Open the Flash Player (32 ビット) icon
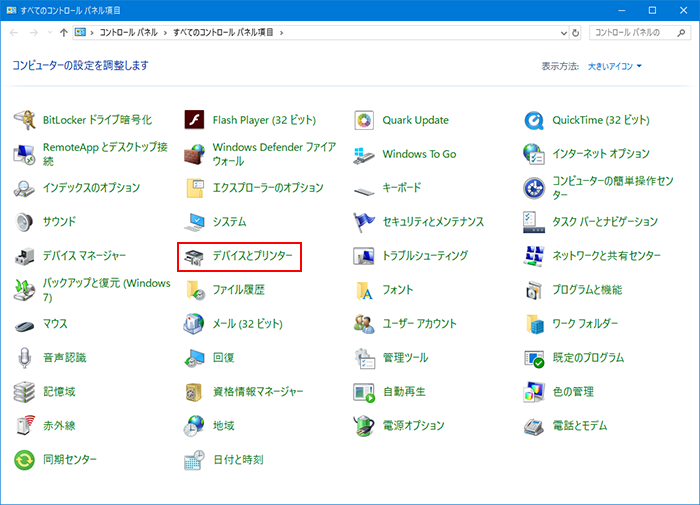This screenshot has width=700, height=505. 195,120
